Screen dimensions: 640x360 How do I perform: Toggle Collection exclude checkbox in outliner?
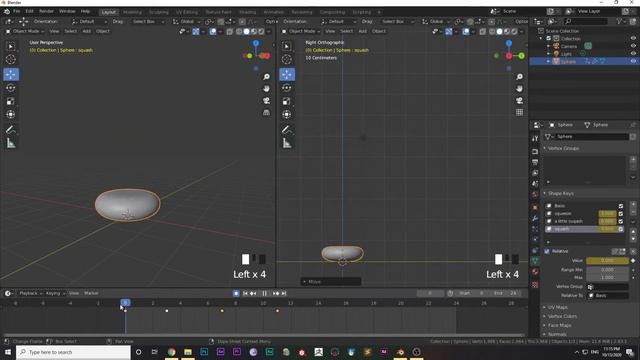(549, 38)
